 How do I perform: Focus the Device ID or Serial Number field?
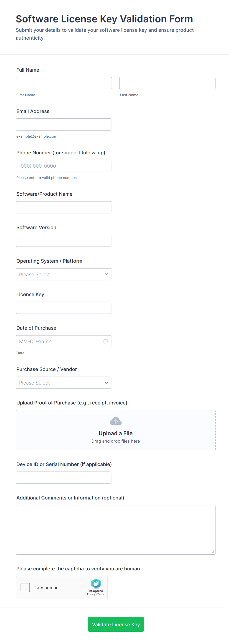click(x=64, y=478)
